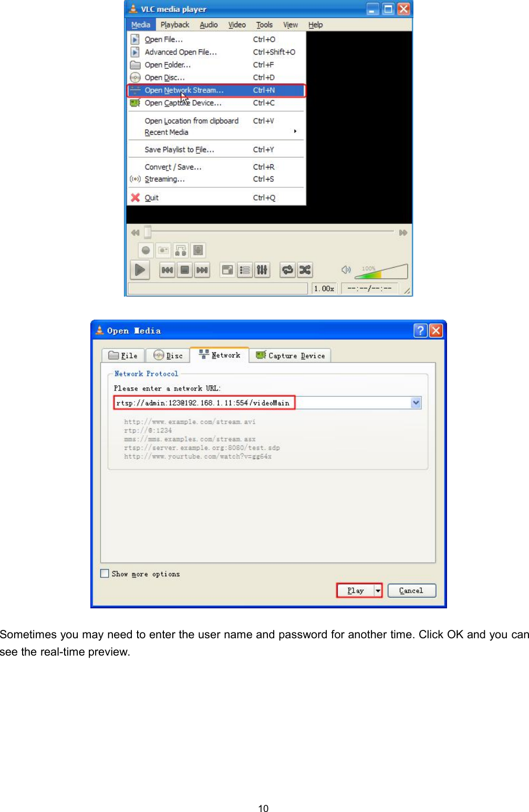
Task: Enable loop playback
Action: (288, 270)
